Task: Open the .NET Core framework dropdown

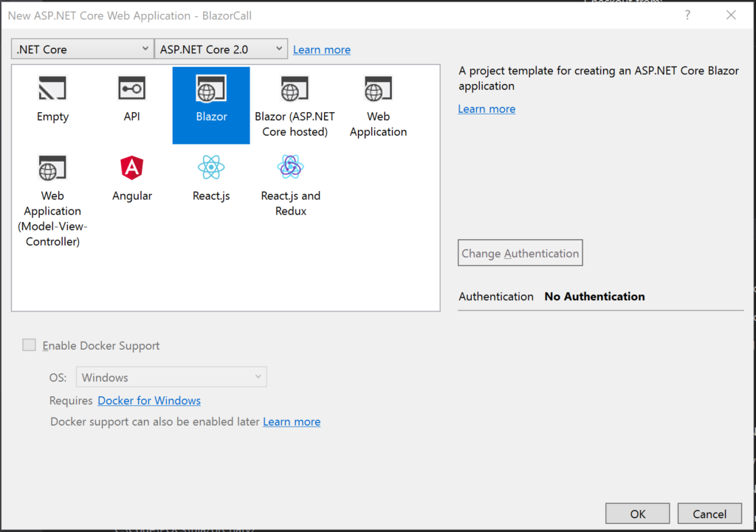Action: [83, 49]
